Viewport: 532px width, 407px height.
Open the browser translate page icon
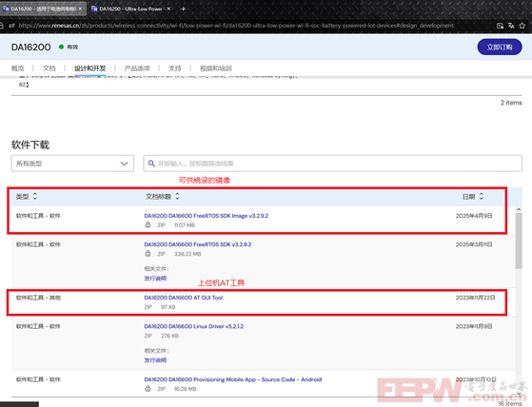coord(511,26)
